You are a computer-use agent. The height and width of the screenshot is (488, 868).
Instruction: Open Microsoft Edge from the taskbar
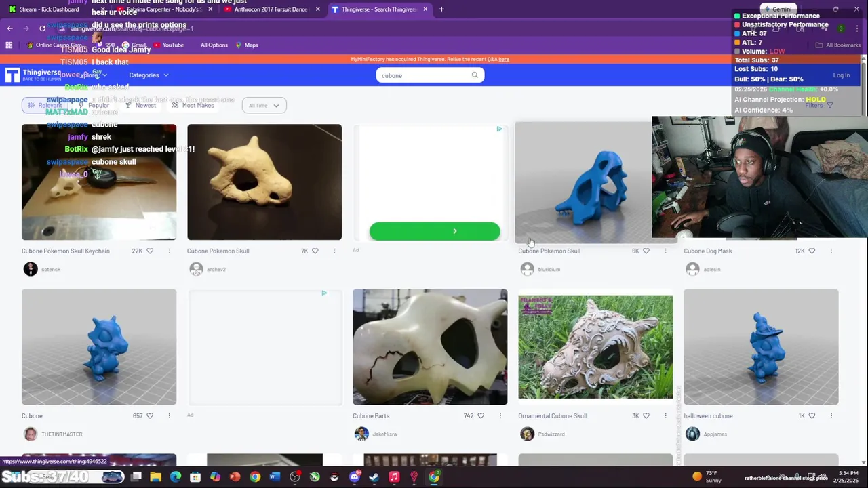tap(176, 477)
